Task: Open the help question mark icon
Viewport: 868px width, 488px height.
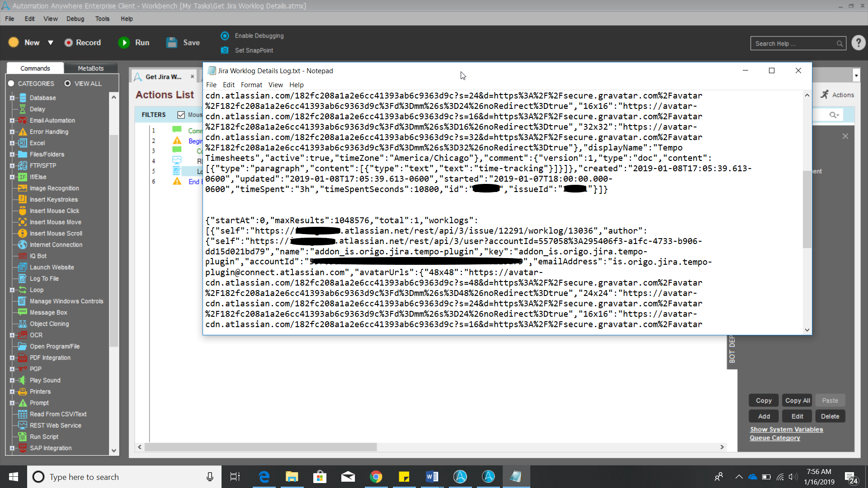Action: tap(858, 43)
